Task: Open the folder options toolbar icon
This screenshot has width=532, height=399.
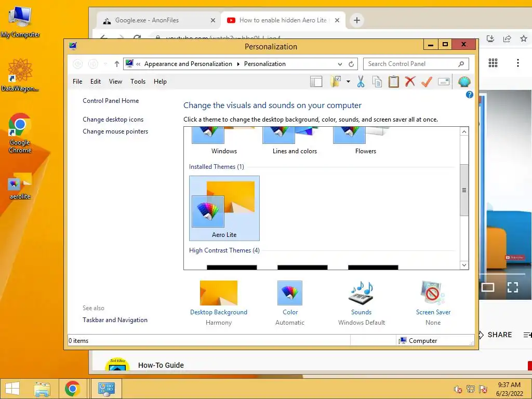Action: tap(336, 82)
